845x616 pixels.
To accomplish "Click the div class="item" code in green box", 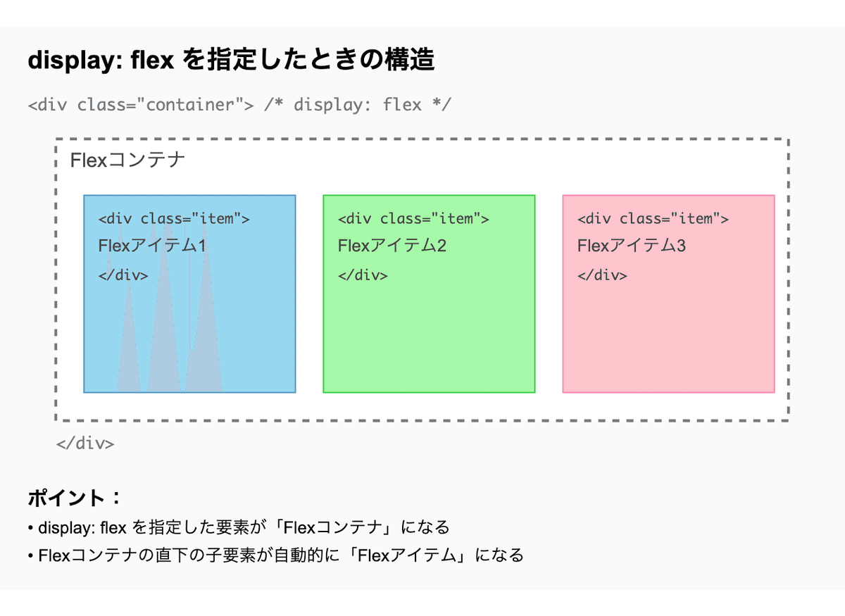I will click(413, 218).
